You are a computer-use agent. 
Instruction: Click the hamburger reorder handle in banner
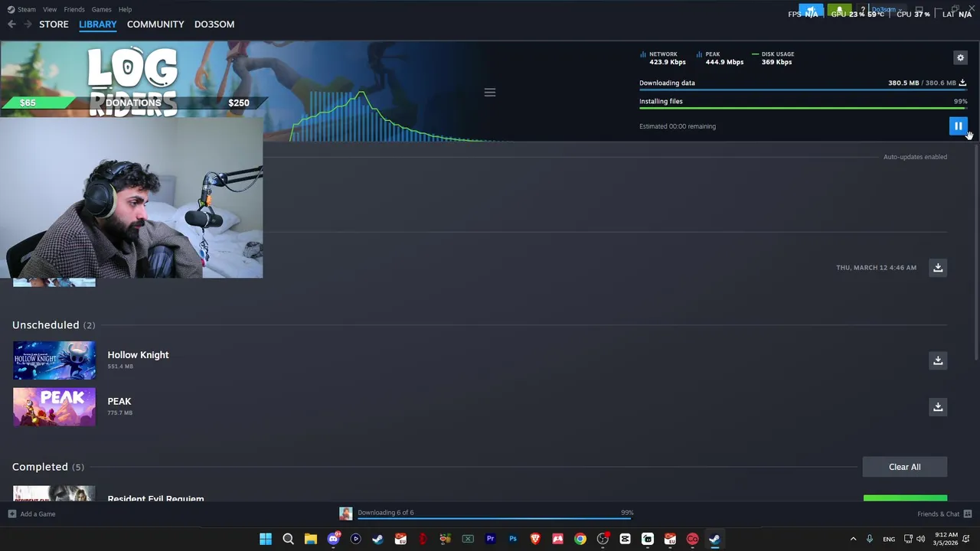pyautogui.click(x=490, y=93)
